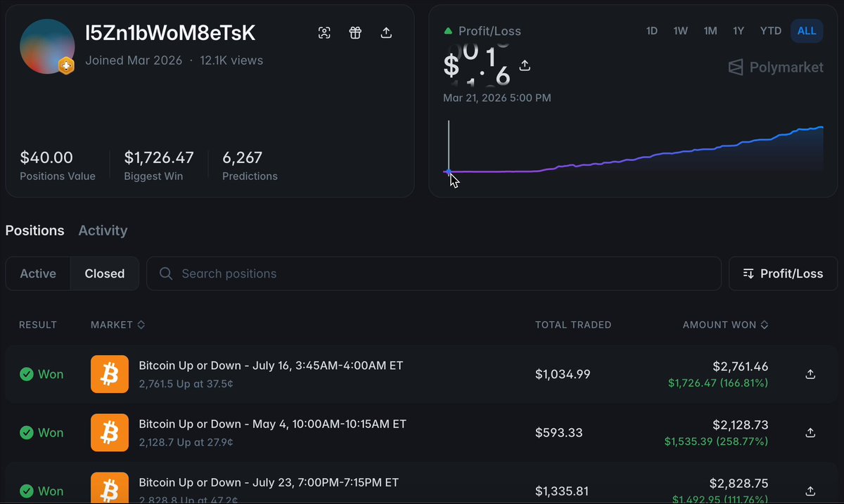Click green Won checkmark for July 16 row
The width and height of the screenshot is (844, 504).
(x=26, y=374)
